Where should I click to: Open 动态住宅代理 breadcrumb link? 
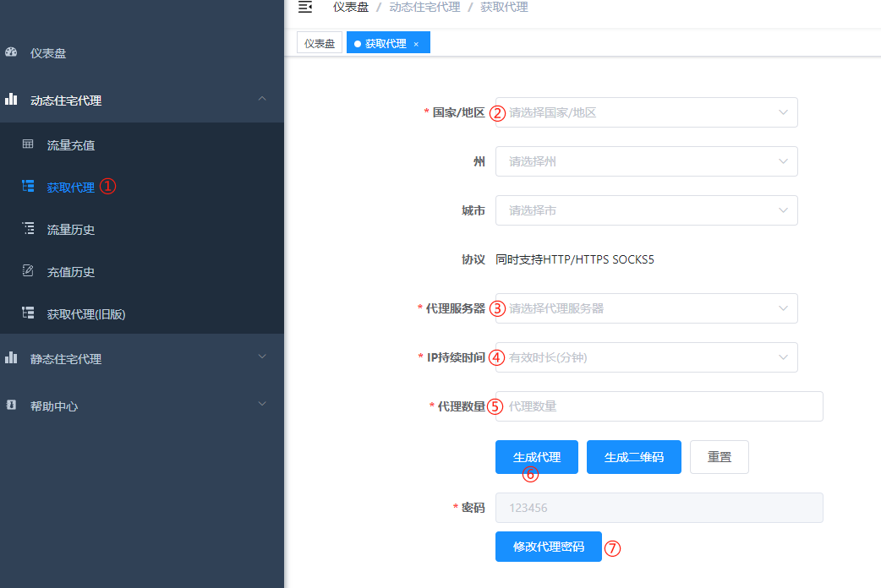425,7
